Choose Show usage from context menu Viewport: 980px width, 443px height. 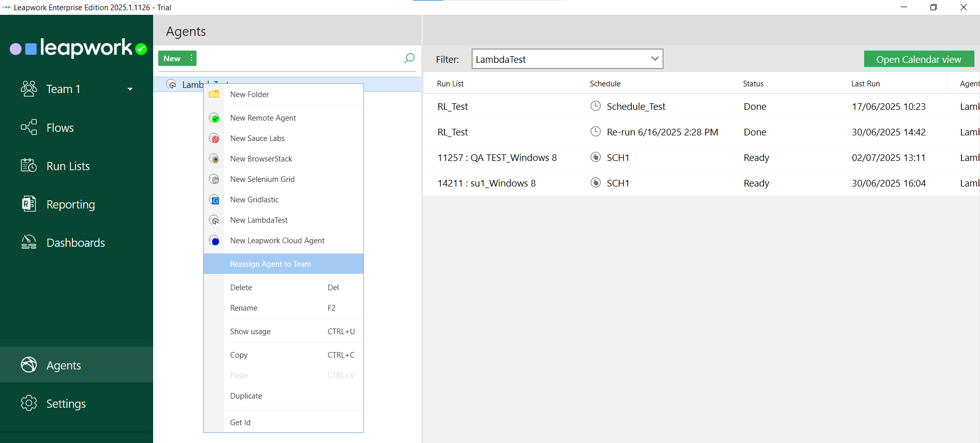point(251,332)
